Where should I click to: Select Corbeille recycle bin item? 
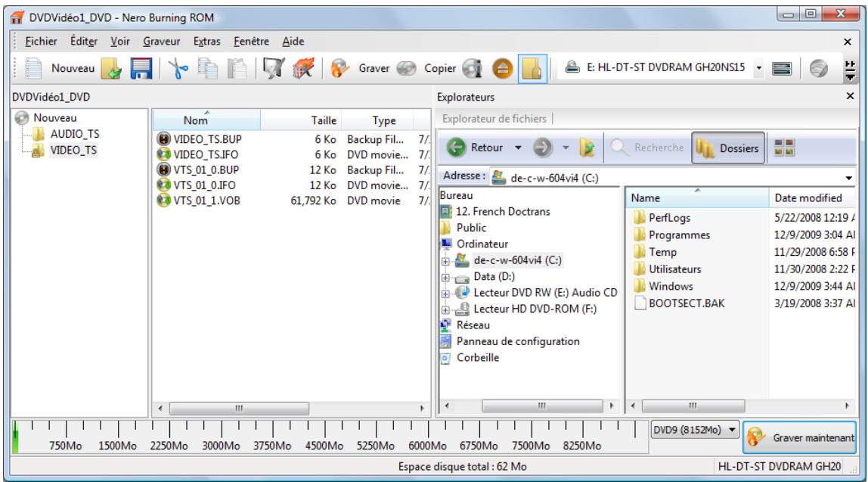[x=477, y=358]
